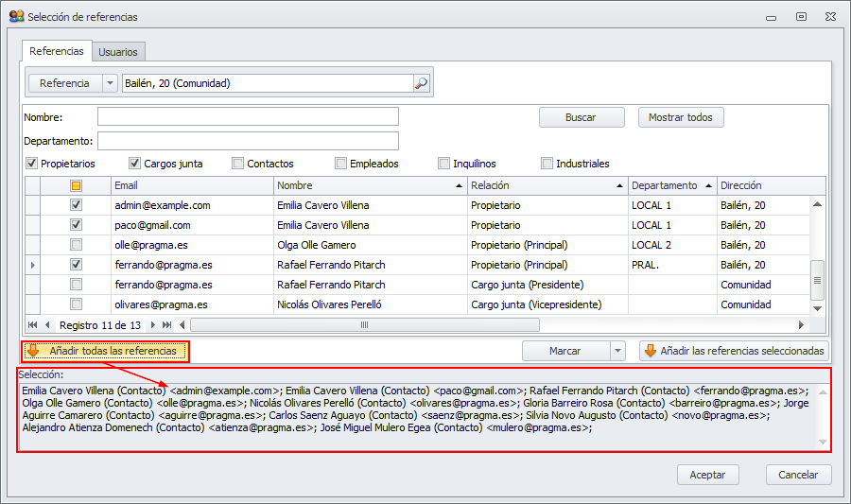Click the window title icon
Screen dimensions: 851x504
(17, 16)
